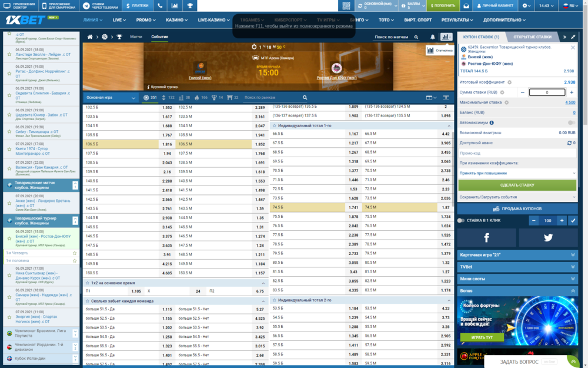The image size is (588, 368).
Task: Toggle the Автомаксимум switch
Action: [571, 123]
